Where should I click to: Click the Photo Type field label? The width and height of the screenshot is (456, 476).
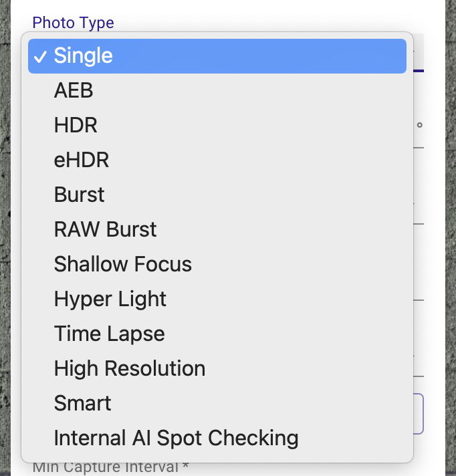(x=73, y=23)
